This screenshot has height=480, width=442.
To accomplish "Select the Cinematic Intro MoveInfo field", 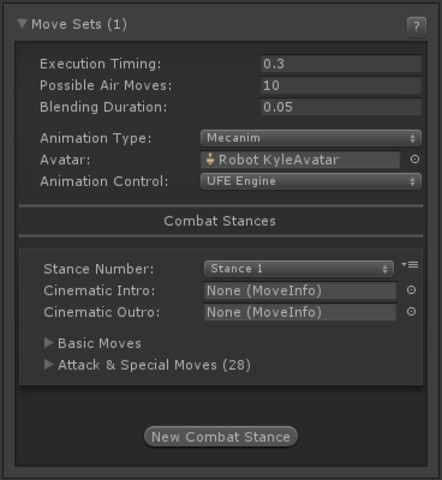I will (x=300, y=290).
